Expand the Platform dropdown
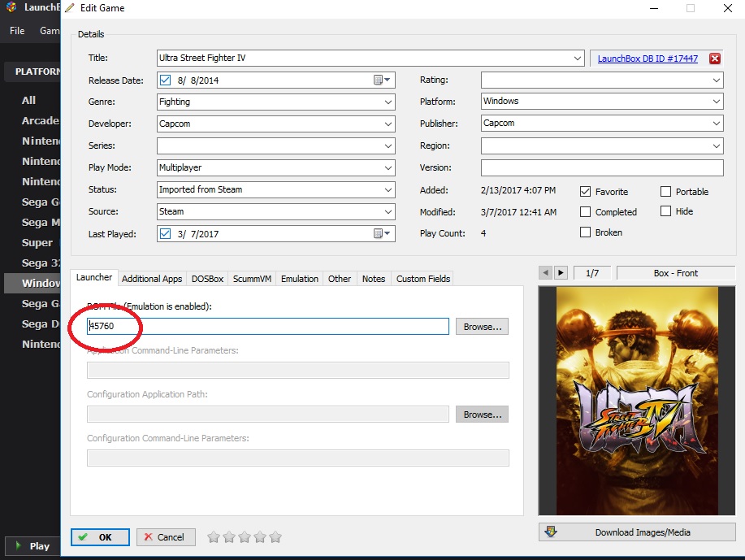Screen dimensions: 745x560 point(717,102)
